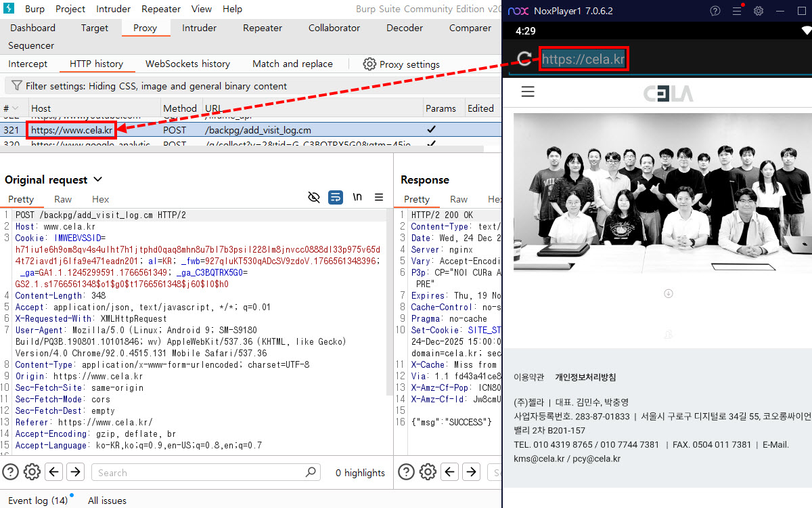Image resolution: width=812 pixels, height=508 pixels.
Task: Go to next response search match
Action: click(471, 472)
